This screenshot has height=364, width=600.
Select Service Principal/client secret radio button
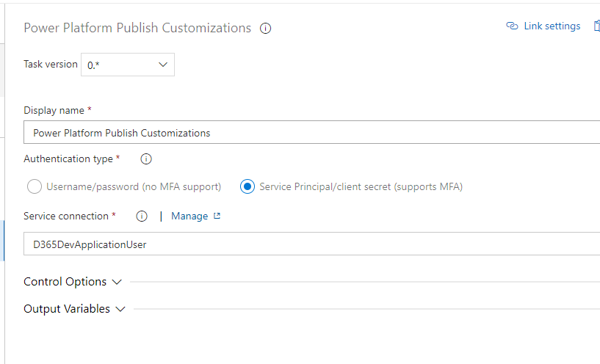pyautogui.click(x=247, y=186)
